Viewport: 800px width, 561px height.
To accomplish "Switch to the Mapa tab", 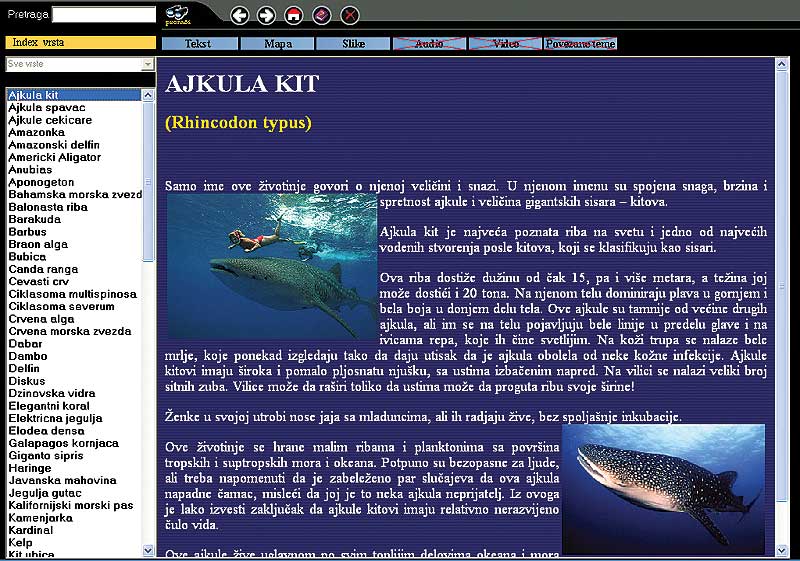I will coord(278,44).
